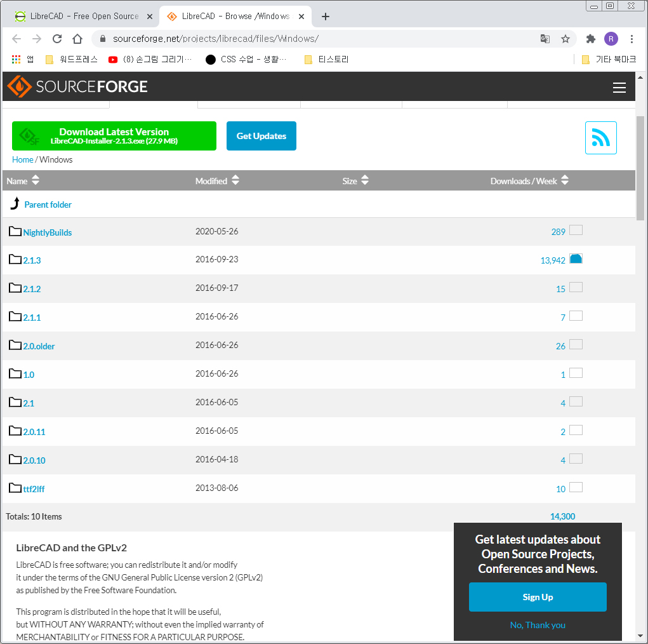Click the 2016-09-23 modified date text
Viewport: 648px width, 644px height.
click(216, 259)
